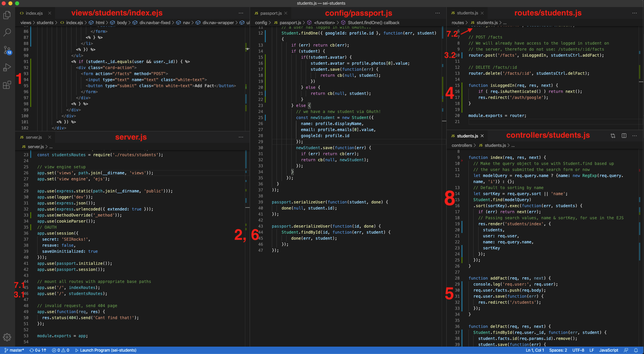Switch to the server.js tab
Viewport: 644px width, 354px height.
point(34,137)
